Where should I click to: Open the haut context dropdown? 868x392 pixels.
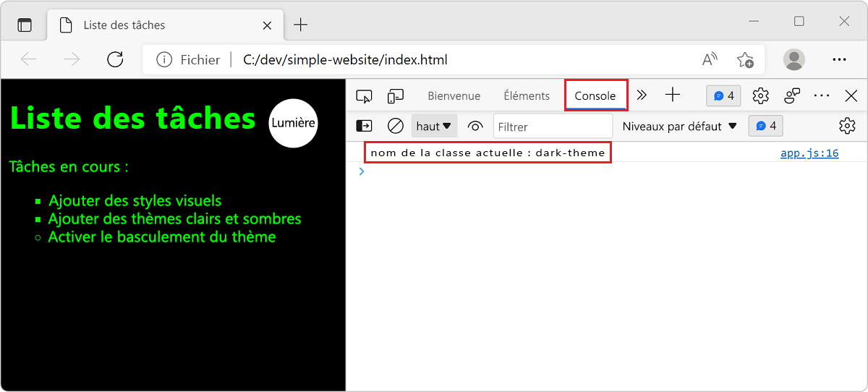click(x=434, y=126)
